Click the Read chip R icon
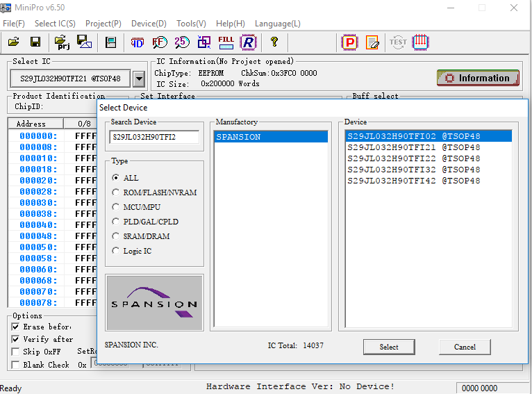Image resolution: width=532 pixels, height=394 pixels. point(248,42)
